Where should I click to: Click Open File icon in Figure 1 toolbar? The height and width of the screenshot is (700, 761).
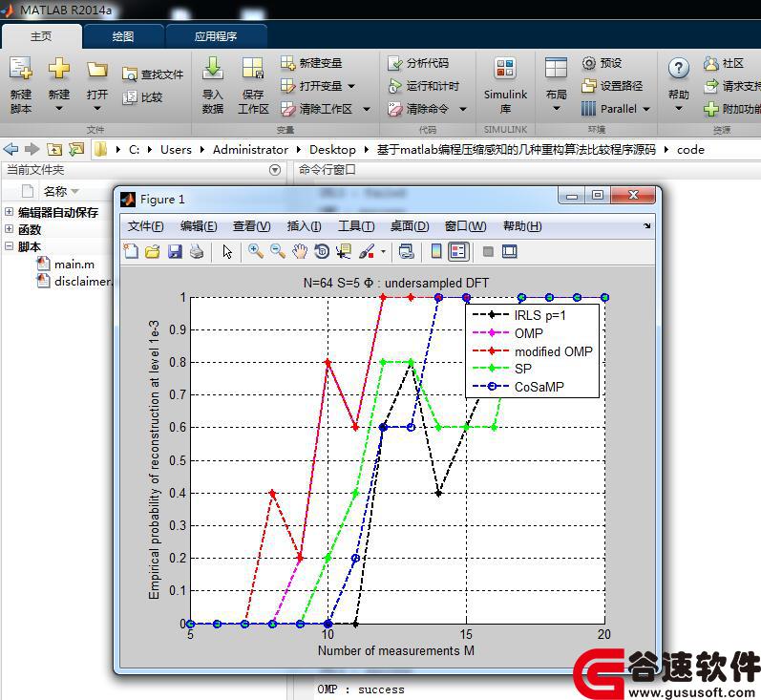[153, 251]
